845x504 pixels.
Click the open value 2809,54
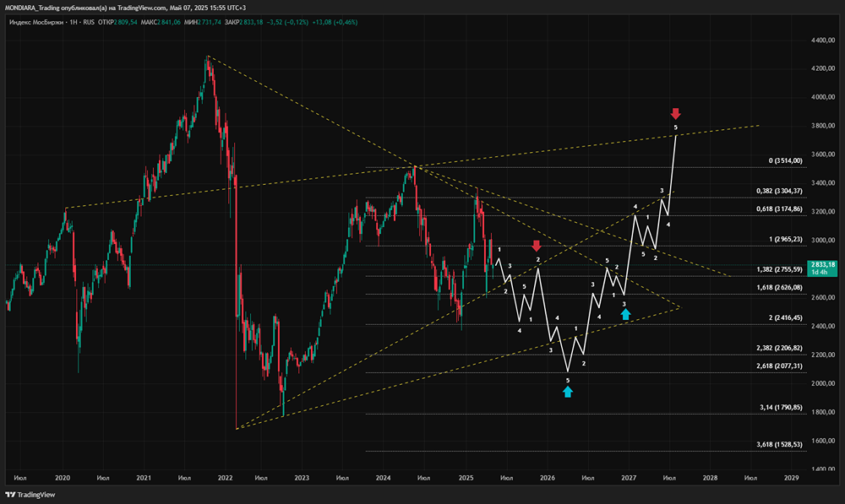(x=126, y=23)
